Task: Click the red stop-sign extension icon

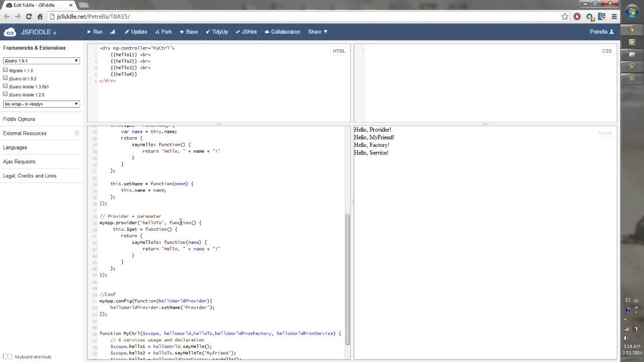Action: pos(577,17)
